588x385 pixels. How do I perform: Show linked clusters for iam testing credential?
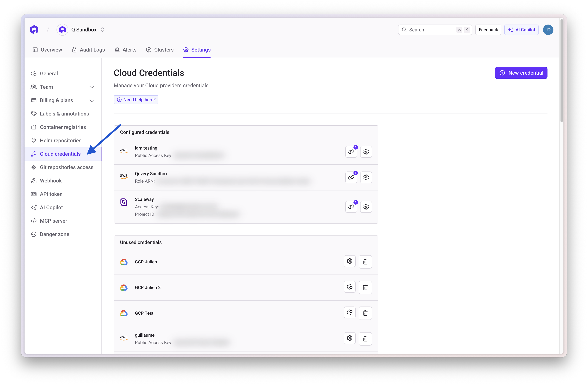351,152
